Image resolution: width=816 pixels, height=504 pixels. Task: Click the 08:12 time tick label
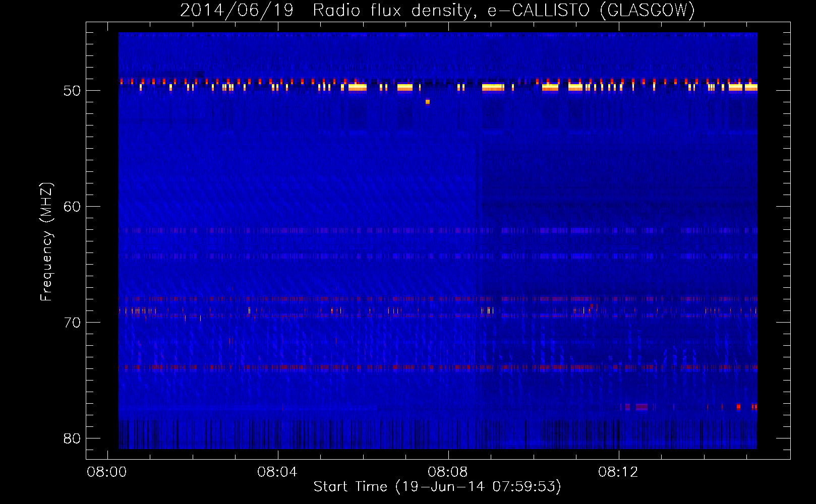point(618,472)
